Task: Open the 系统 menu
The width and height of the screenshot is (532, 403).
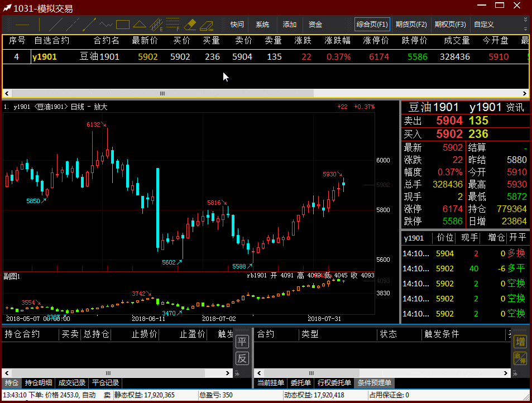Action: pyautogui.click(x=262, y=25)
